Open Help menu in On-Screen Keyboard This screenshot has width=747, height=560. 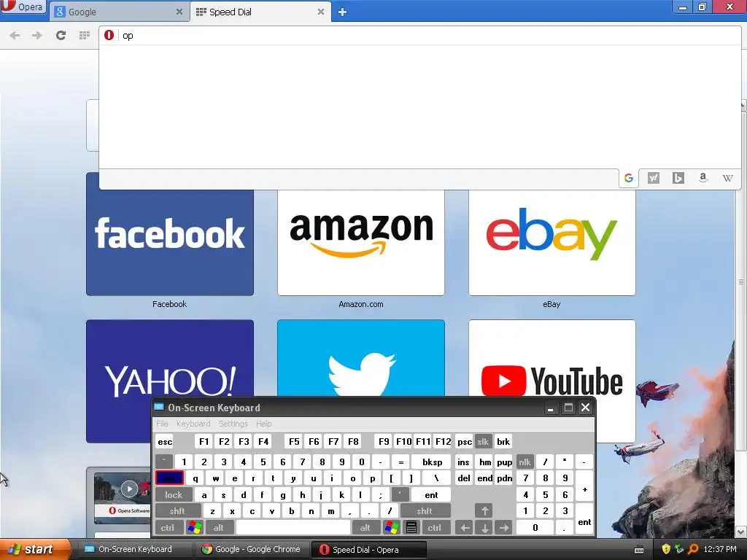tap(263, 424)
